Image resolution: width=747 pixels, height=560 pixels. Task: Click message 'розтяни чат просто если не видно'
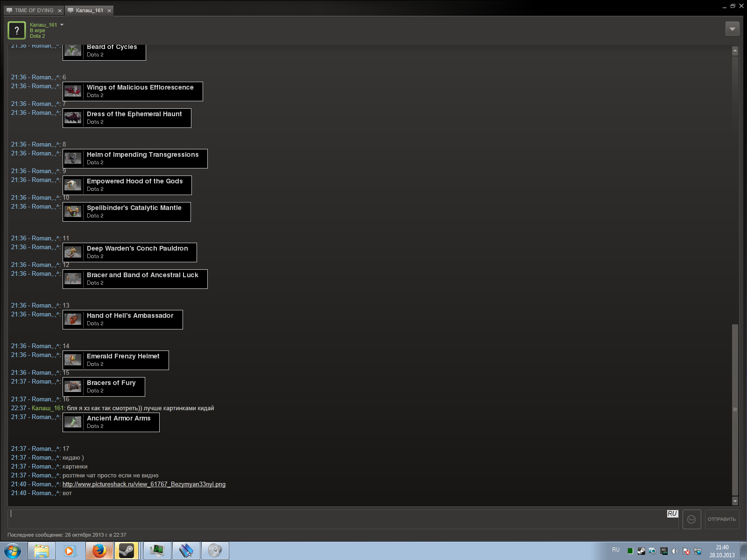tap(110, 476)
